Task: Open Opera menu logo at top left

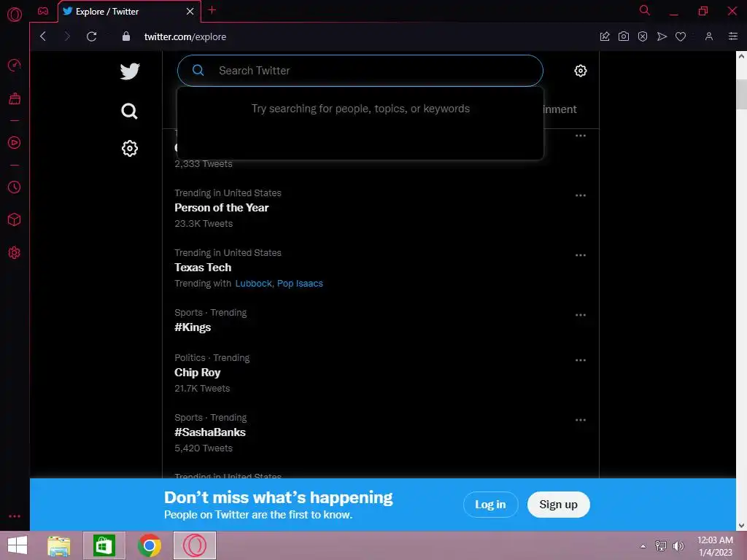Action: point(15,15)
